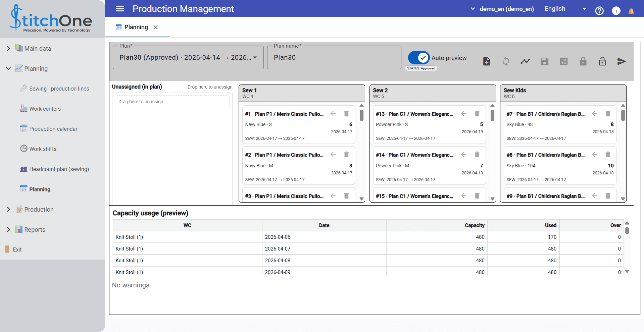Select the Sew 2 work center header
The width and height of the screenshot is (644, 332).
point(433,93)
